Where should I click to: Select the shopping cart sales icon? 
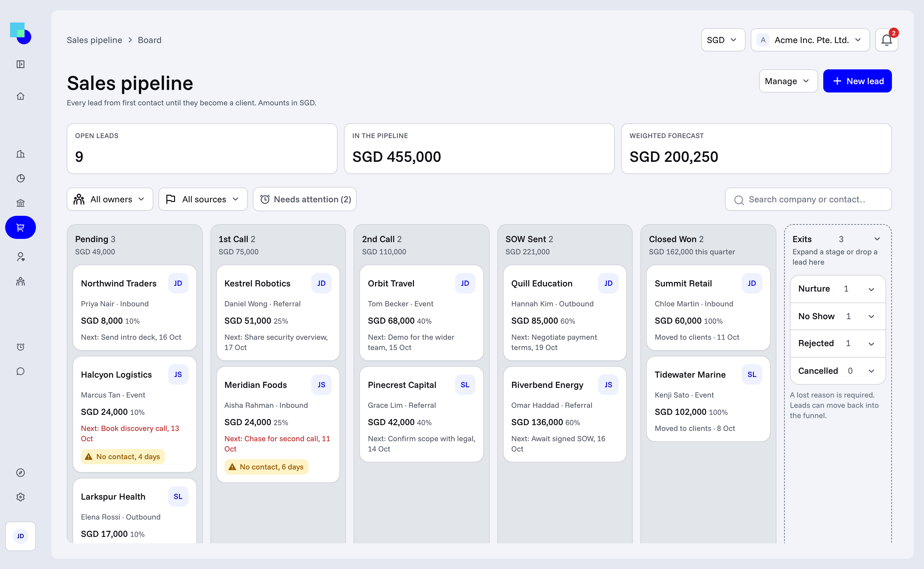20,227
